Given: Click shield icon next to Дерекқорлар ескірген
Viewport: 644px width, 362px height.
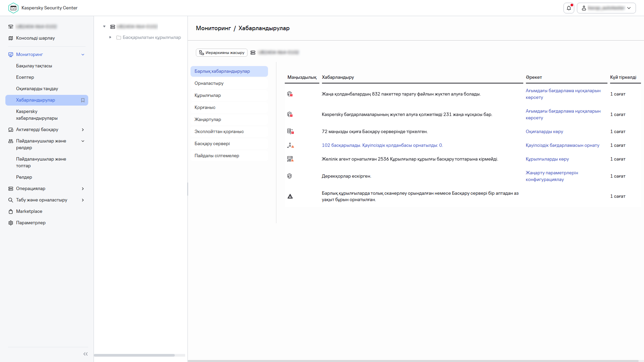Looking at the screenshot, I should click(289, 176).
